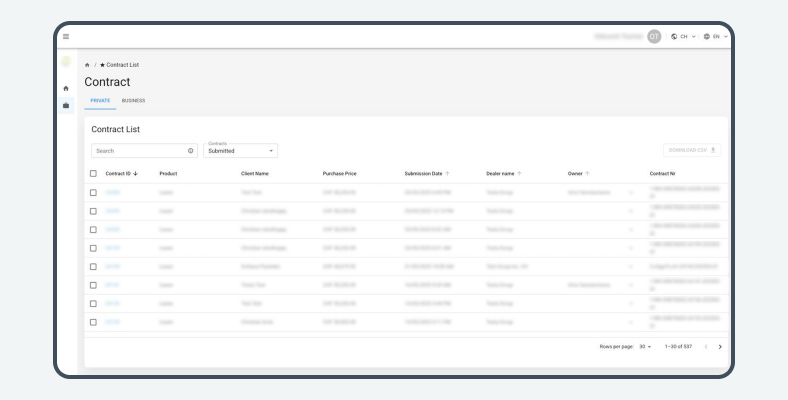Click the Contract page heading
788x400 pixels.
(x=107, y=82)
